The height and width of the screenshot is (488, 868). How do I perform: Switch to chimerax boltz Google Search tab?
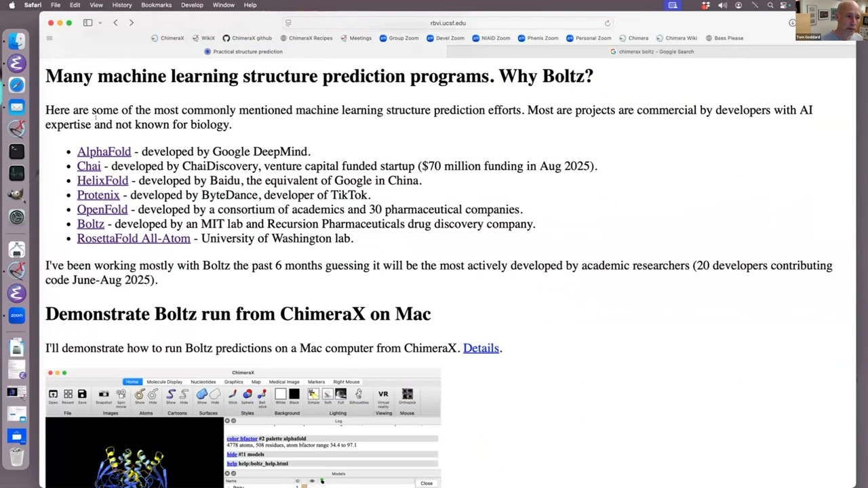point(652,52)
